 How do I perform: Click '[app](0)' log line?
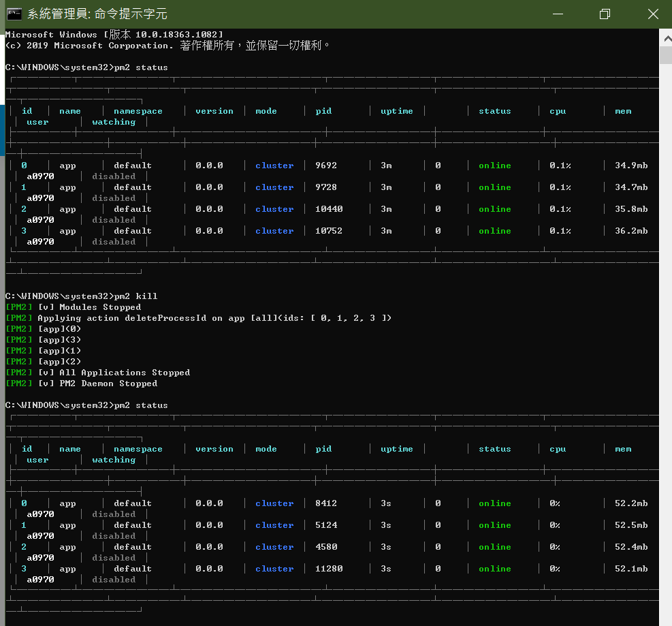click(43, 329)
